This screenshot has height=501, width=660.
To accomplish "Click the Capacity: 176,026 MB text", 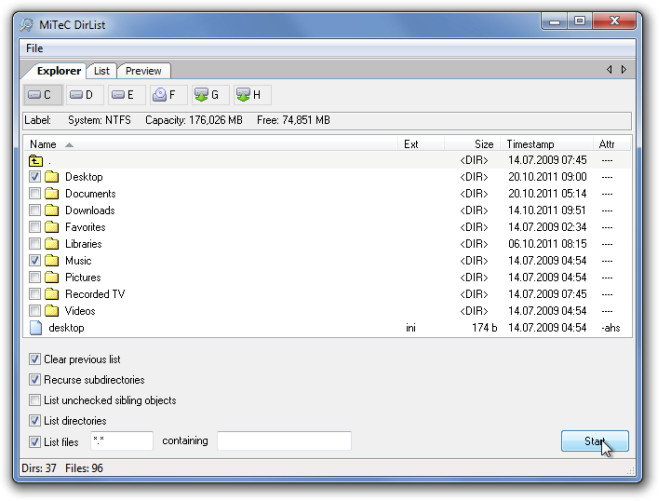I will (x=194, y=120).
